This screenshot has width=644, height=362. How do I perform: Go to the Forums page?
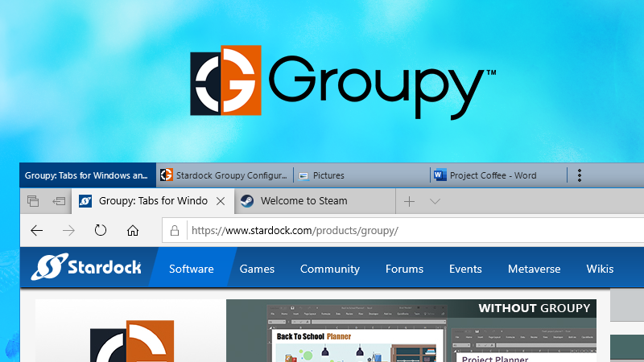404,269
